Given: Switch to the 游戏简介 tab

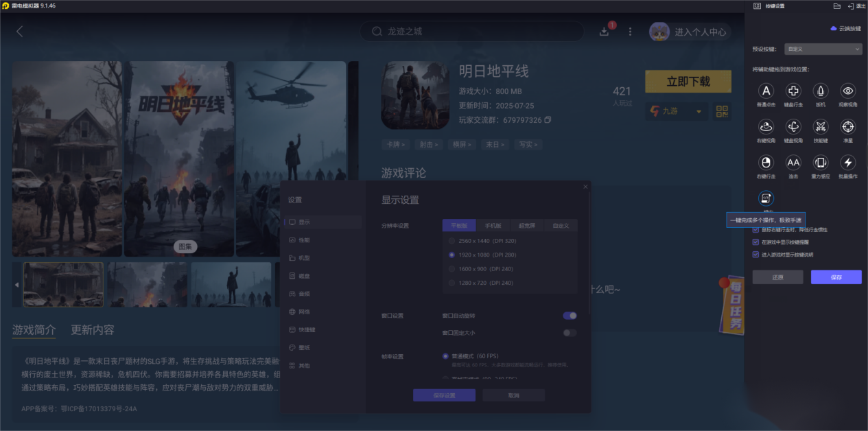Looking at the screenshot, I should pos(34,329).
